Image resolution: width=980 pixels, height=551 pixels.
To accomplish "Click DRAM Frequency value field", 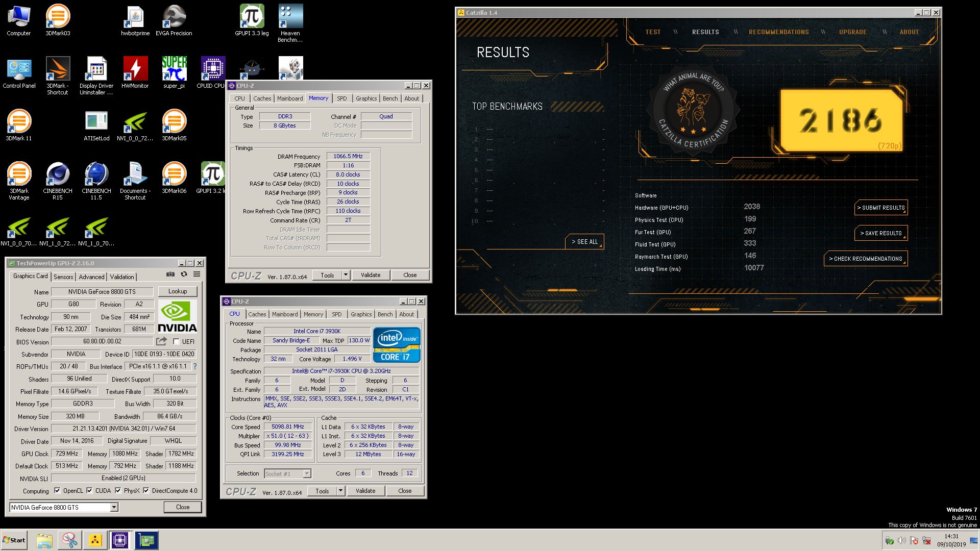I will [x=348, y=156].
